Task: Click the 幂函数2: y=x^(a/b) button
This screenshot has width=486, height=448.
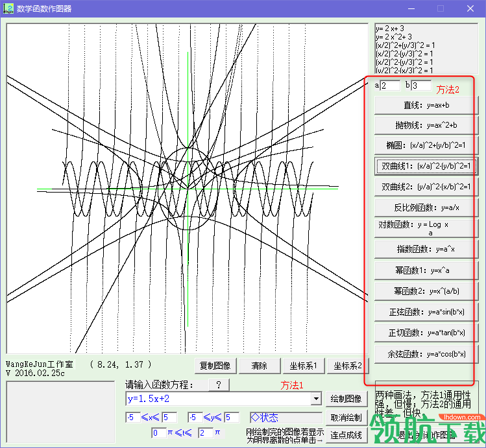Action: 426,291
